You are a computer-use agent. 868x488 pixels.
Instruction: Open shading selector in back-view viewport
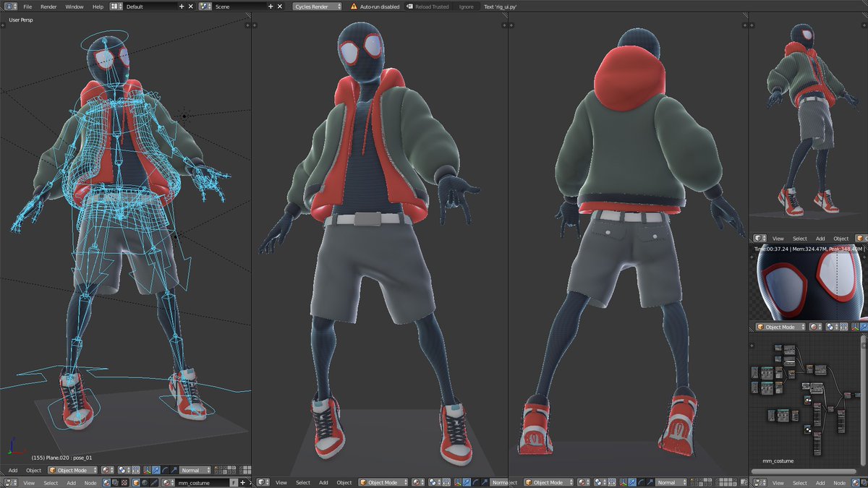584,482
